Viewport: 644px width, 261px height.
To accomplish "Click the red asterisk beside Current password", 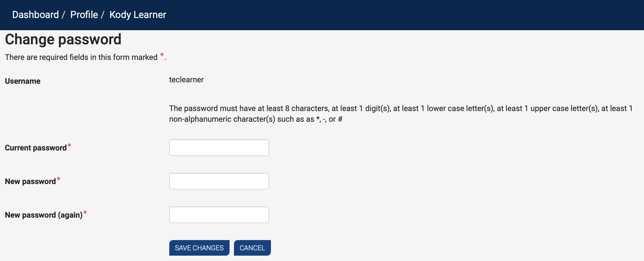I will point(69,145).
